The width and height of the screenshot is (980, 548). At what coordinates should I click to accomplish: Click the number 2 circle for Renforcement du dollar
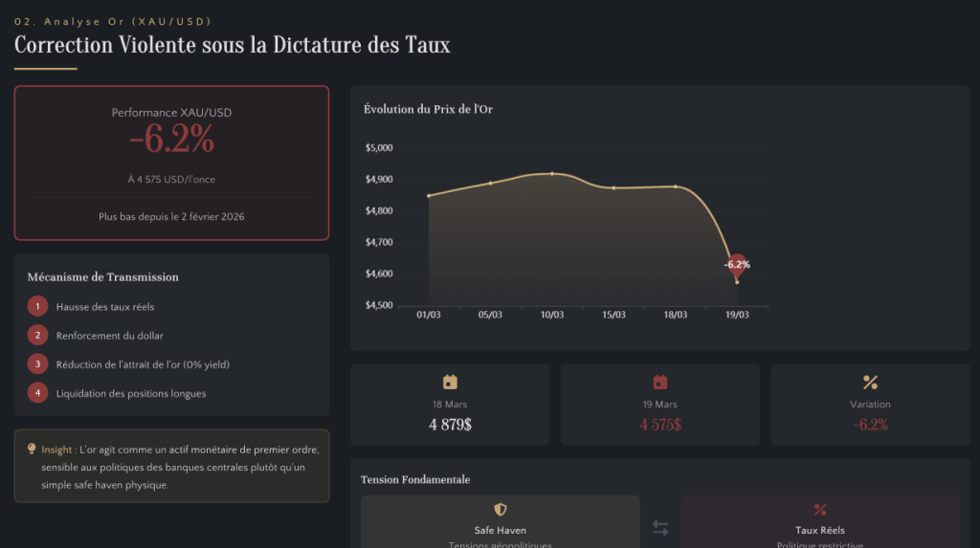37,336
